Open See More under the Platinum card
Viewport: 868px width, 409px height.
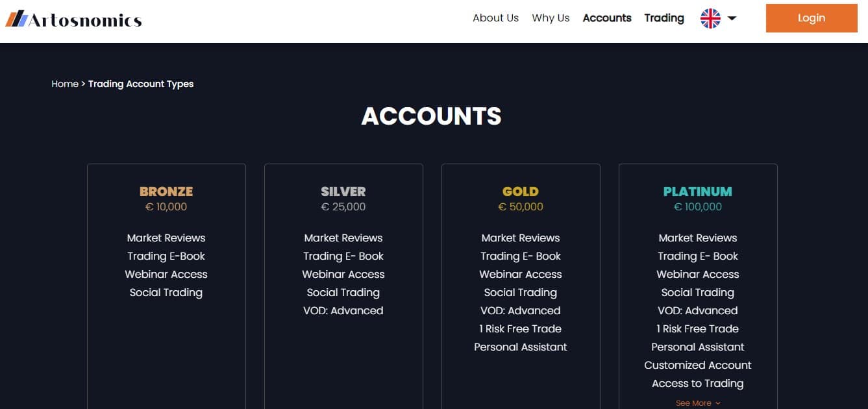(693, 403)
